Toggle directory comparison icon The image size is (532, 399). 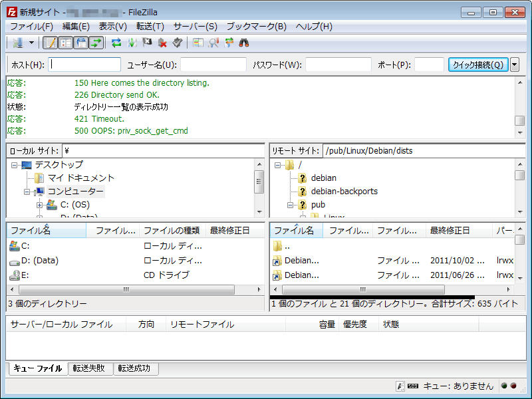tap(213, 43)
